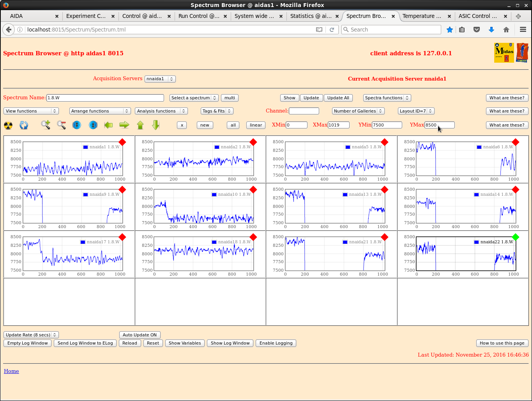
Task: Click the multi button
Action: pyautogui.click(x=230, y=98)
